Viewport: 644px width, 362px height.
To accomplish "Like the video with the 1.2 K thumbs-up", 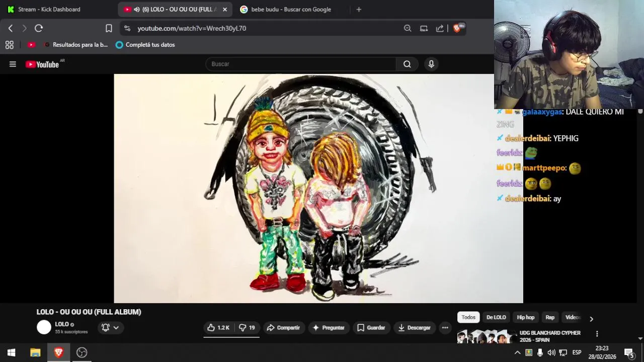I will [x=218, y=327].
